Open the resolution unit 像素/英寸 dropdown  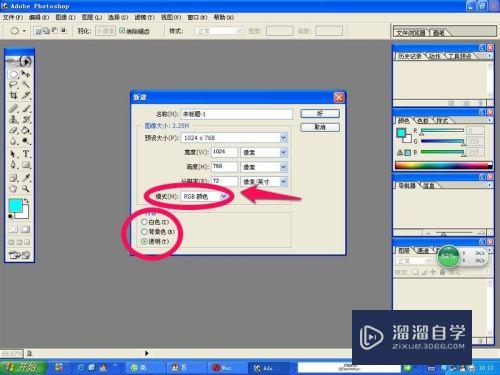click(284, 182)
